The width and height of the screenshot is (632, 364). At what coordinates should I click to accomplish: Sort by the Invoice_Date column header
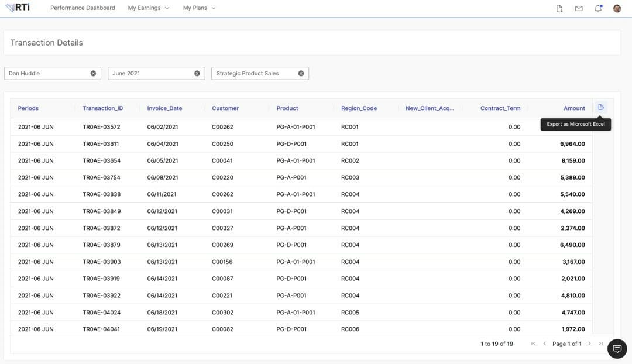(x=164, y=108)
